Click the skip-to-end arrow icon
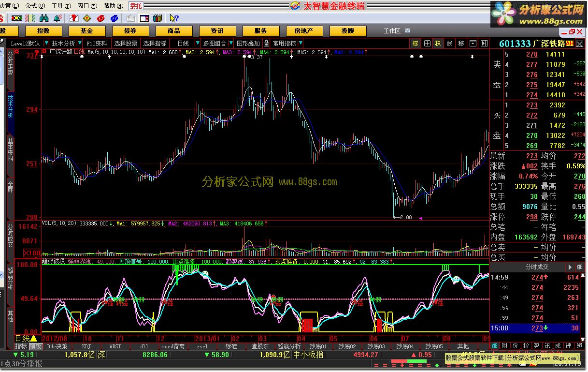The image size is (588, 372). 484,43
